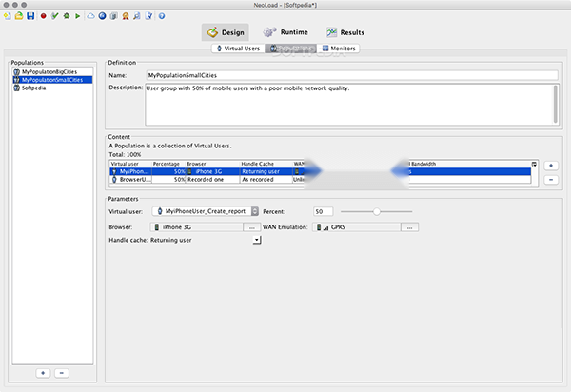The image size is (571, 392).
Task: Select MyPopulationBigCities in the list
Action: (x=52, y=72)
